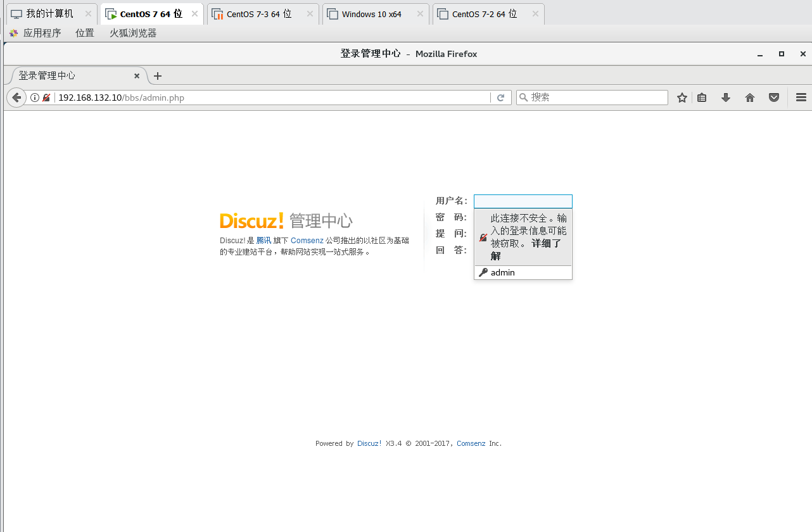This screenshot has width=812, height=532.
Task: Open the 腾讯 link
Action: pyautogui.click(x=263, y=241)
